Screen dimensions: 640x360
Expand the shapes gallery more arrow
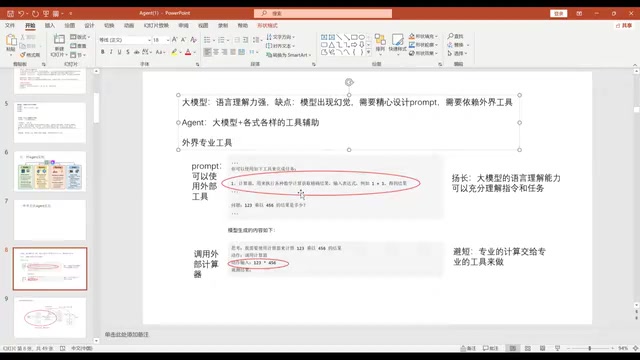click(x=369, y=52)
